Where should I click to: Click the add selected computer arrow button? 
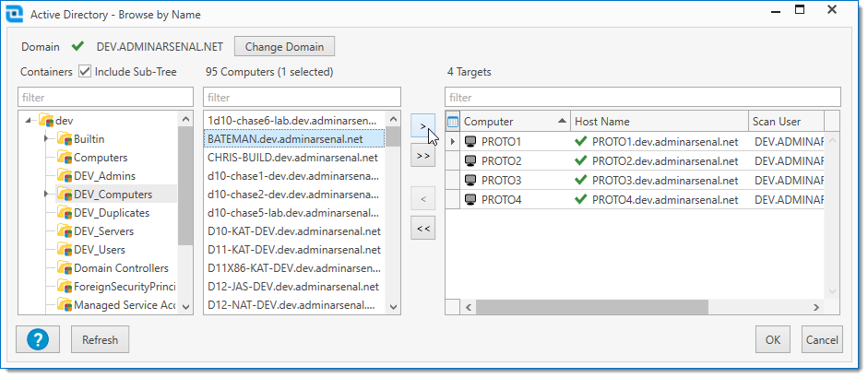click(x=422, y=126)
